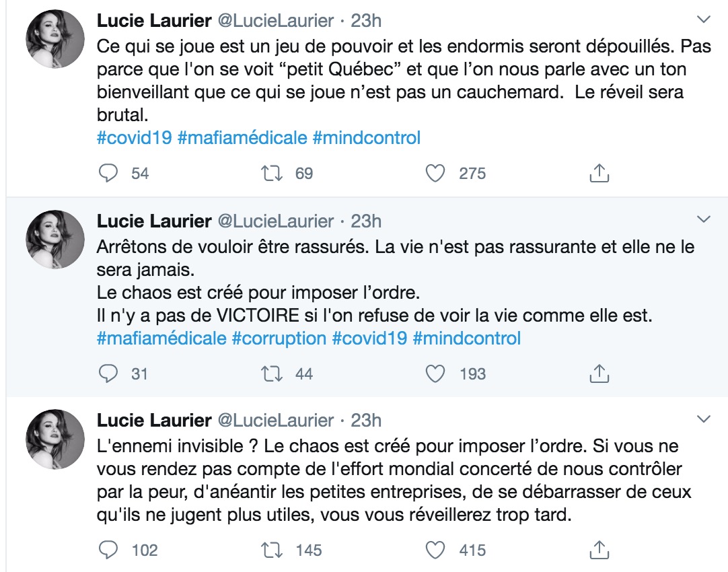Click Lucie Laurier's avatar on first tweet

55,38
